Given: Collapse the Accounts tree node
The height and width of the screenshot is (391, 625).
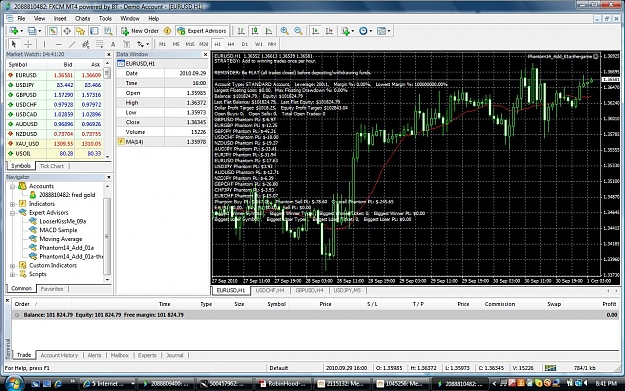Looking at the screenshot, I should click(x=12, y=186).
